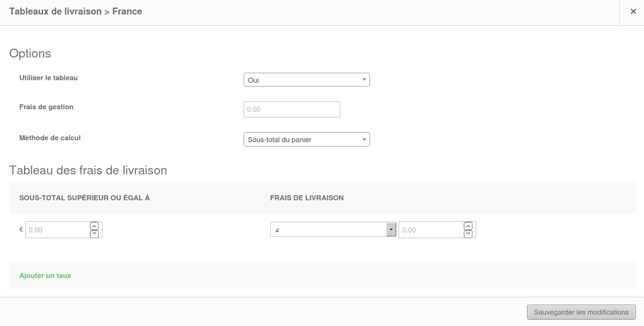Viewport: 644px width, 326px height.
Task: Click the sous-total amount input field
Action: click(x=58, y=229)
